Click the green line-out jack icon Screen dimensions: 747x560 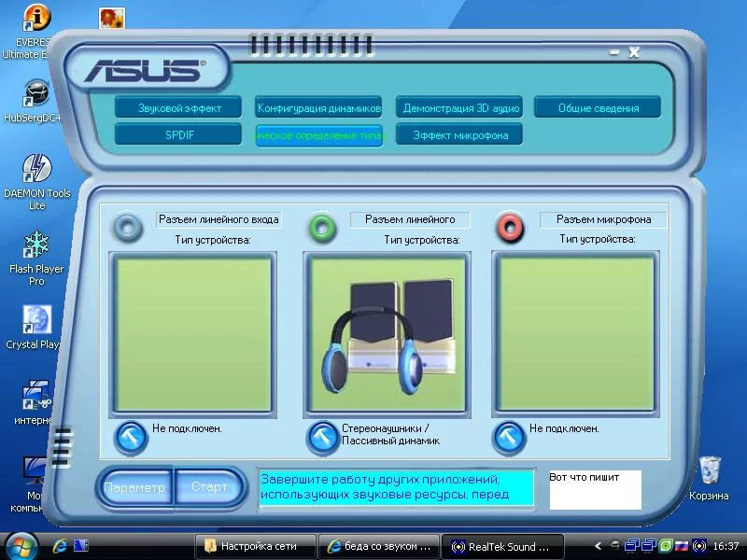(321, 228)
